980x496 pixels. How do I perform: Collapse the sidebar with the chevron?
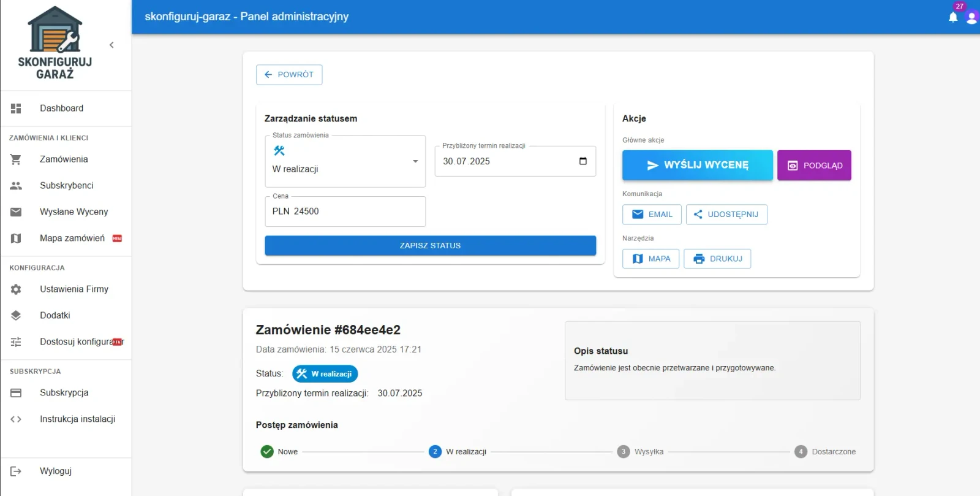[x=111, y=45]
